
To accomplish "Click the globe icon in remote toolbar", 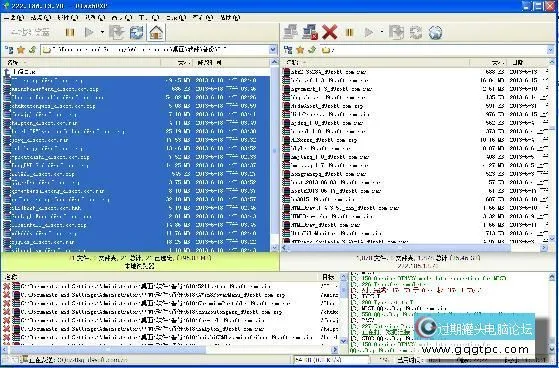I will click(x=435, y=32).
